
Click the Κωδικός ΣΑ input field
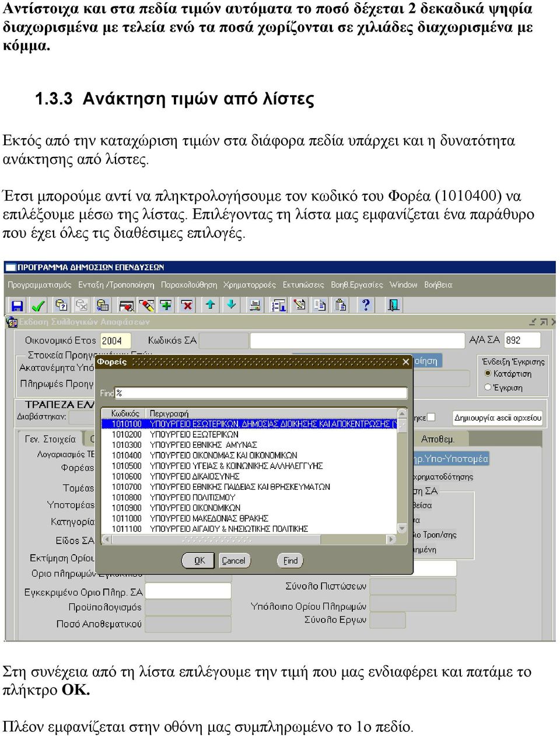pyautogui.click(x=223, y=341)
